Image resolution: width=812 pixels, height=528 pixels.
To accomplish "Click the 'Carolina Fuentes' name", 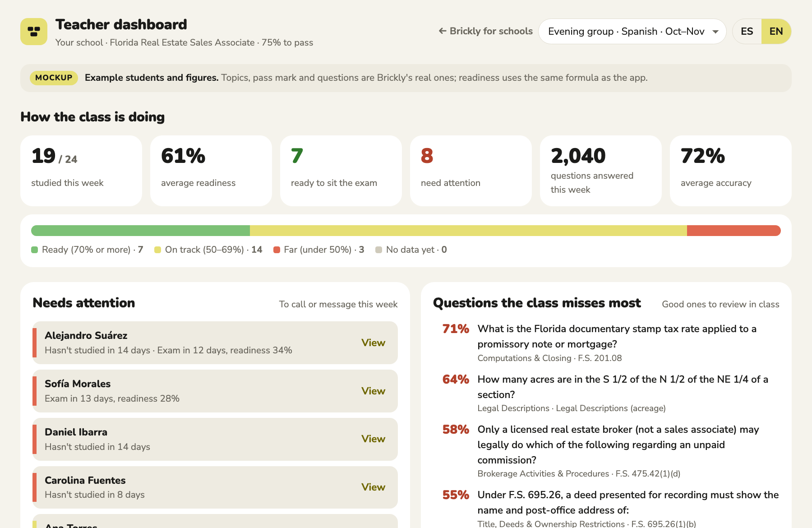I will [85, 481].
